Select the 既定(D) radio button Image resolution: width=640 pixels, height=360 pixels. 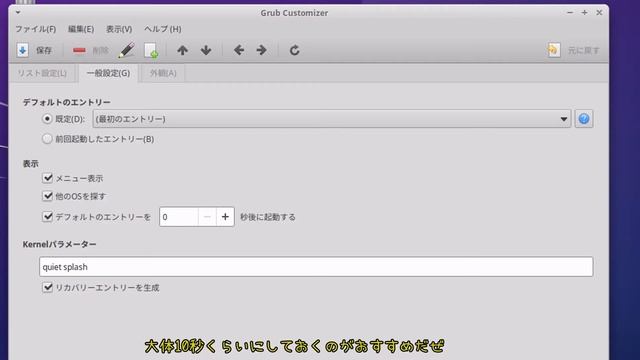(x=47, y=119)
